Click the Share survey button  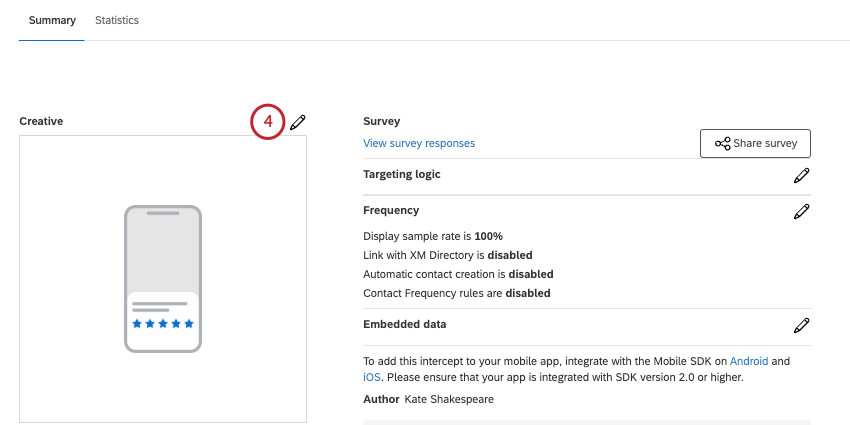(x=755, y=143)
